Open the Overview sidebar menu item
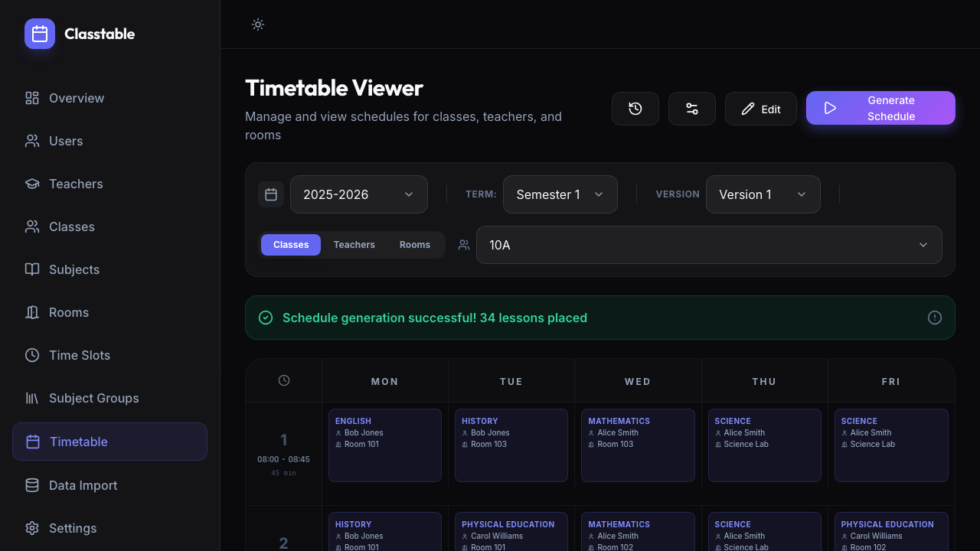Image resolution: width=980 pixels, height=551 pixels. point(76,98)
